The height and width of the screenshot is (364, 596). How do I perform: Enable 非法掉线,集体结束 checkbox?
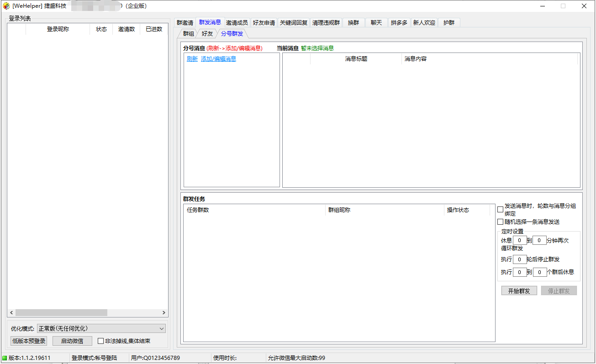[x=101, y=341]
